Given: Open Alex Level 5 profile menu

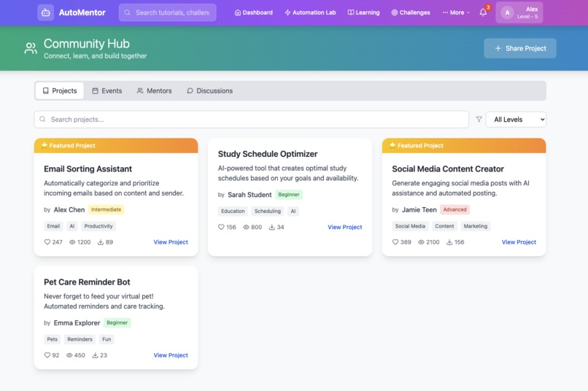Looking at the screenshot, I should (x=519, y=12).
